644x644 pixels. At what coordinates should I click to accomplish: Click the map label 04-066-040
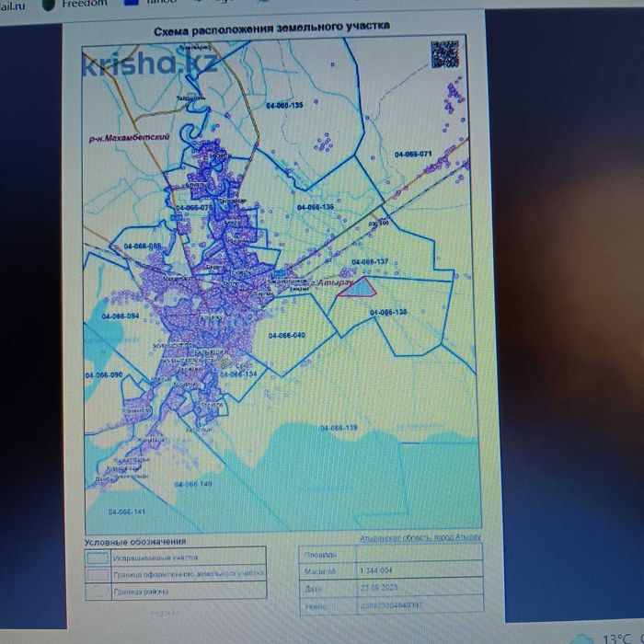[287, 336]
